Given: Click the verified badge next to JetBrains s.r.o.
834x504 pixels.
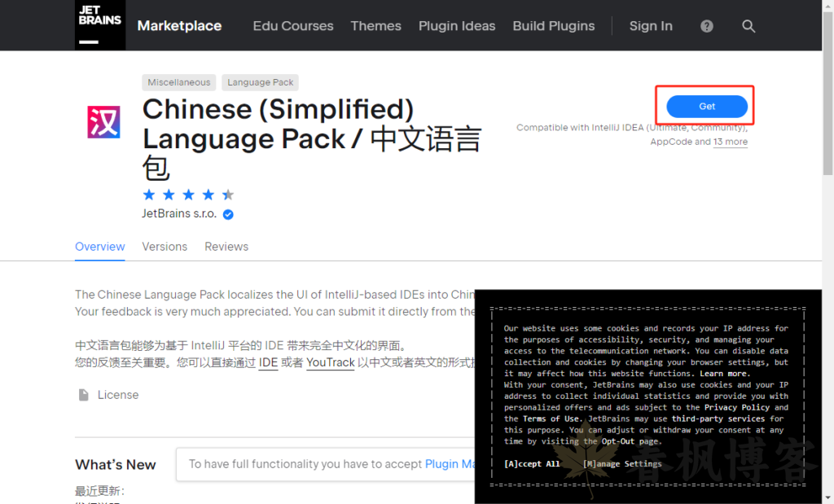Looking at the screenshot, I should tap(227, 213).
